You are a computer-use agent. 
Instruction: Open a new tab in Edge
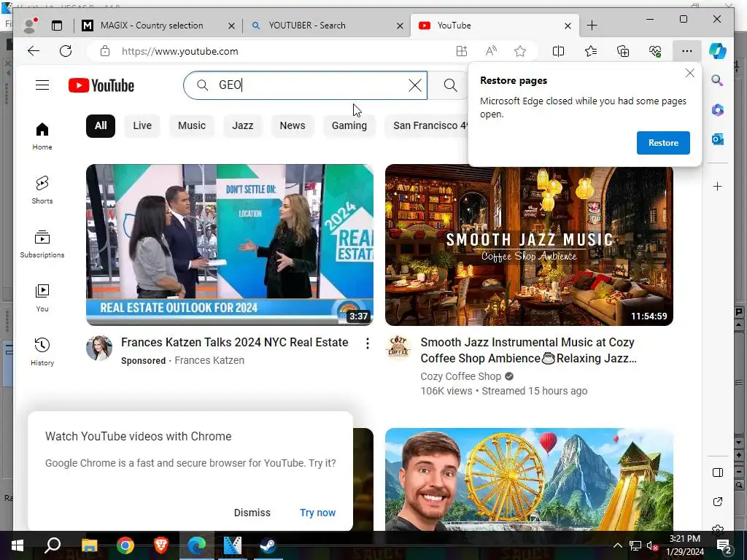click(592, 26)
